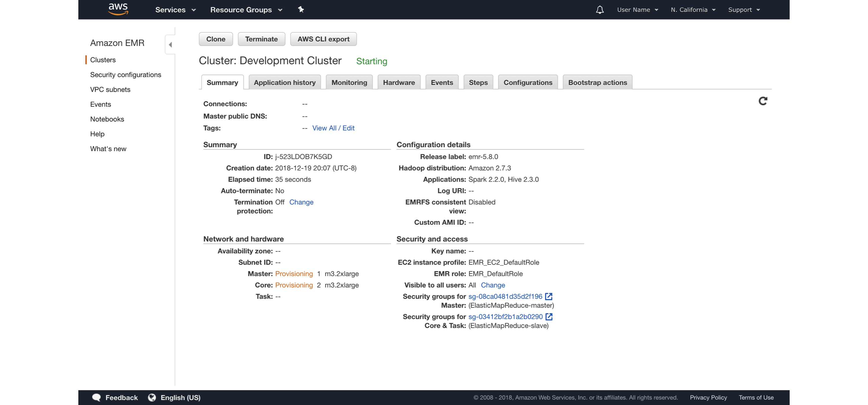Click the Starting cluster status label
Image resolution: width=868 pixels, height=405 pixels.
click(x=372, y=61)
